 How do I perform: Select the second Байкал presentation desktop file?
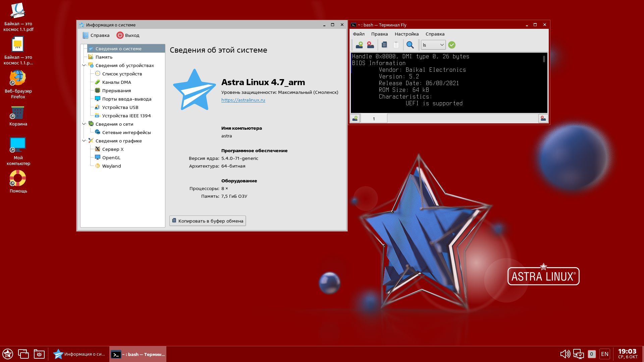point(18,51)
